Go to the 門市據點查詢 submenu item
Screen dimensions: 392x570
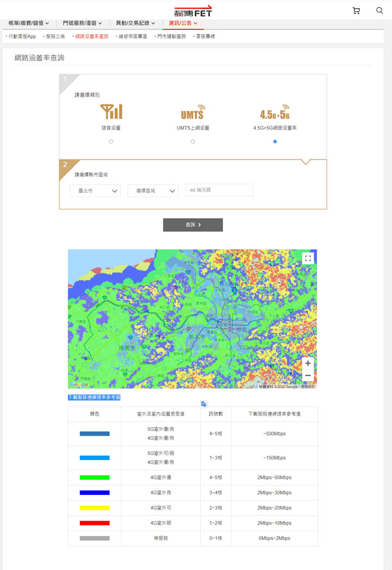171,36
